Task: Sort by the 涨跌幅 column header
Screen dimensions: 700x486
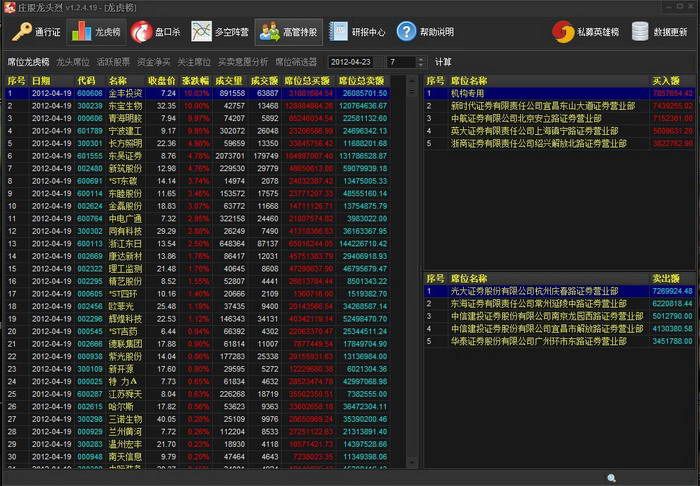Action: click(x=195, y=81)
